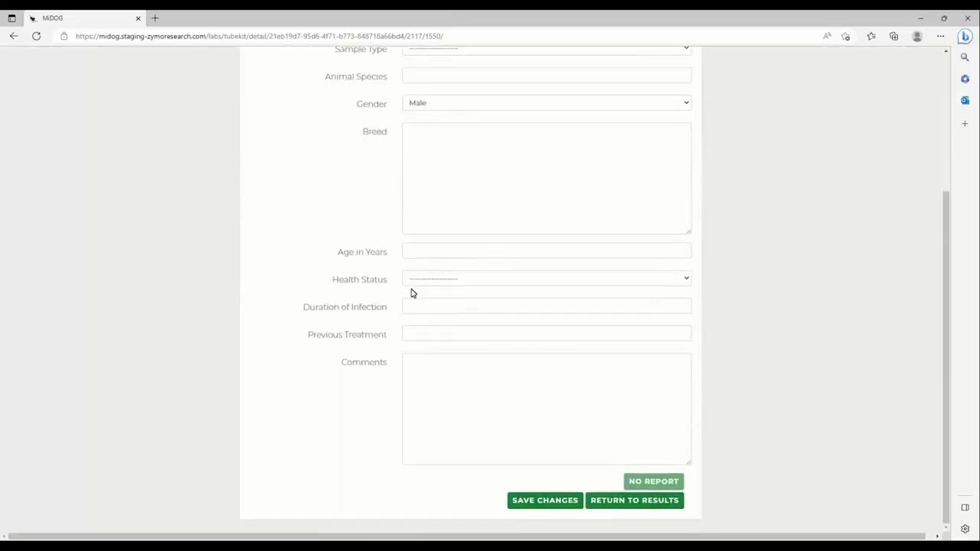Viewport: 980px width, 551px height.
Task: Open the Bing chat sidebar button
Action: pos(965,36)
